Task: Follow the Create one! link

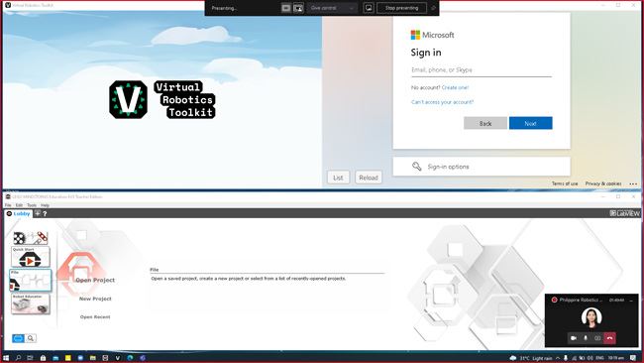Action: click(x=455, y=87)
